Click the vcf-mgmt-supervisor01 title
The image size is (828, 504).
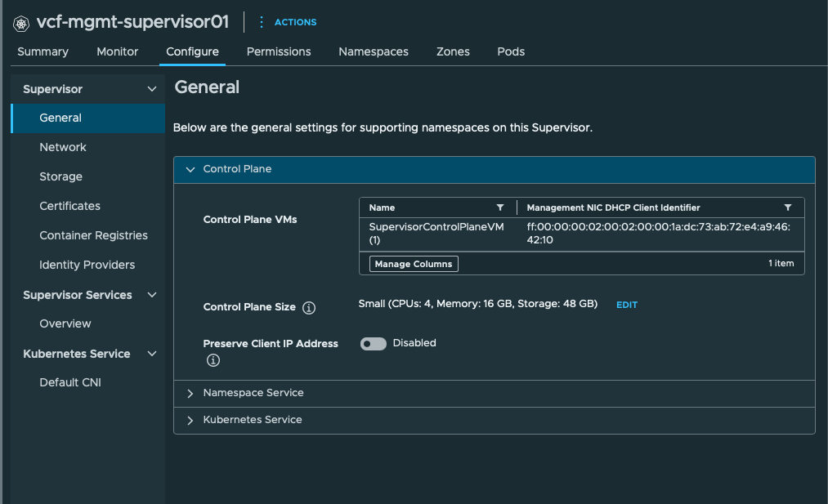[132, 22]
